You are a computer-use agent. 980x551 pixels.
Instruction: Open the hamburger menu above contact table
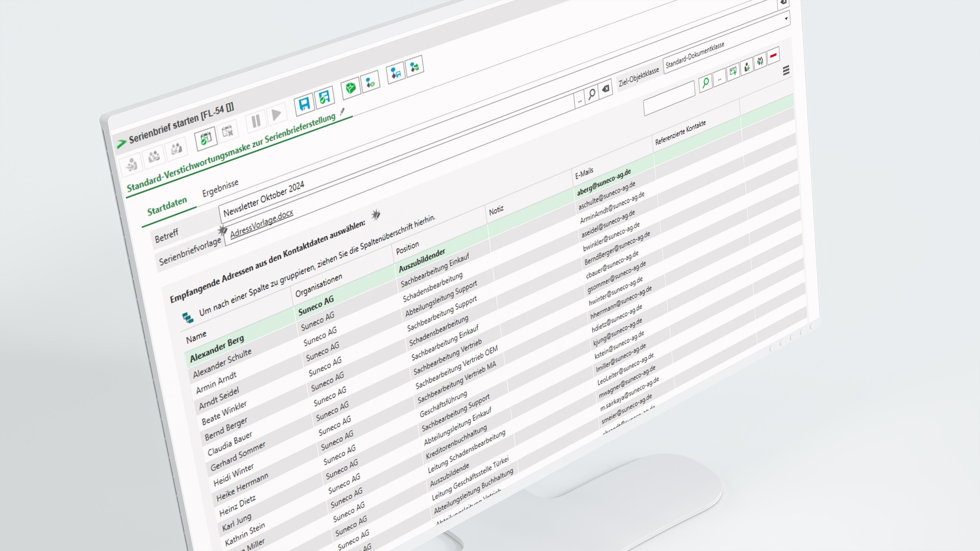click(x=786, y=70)
